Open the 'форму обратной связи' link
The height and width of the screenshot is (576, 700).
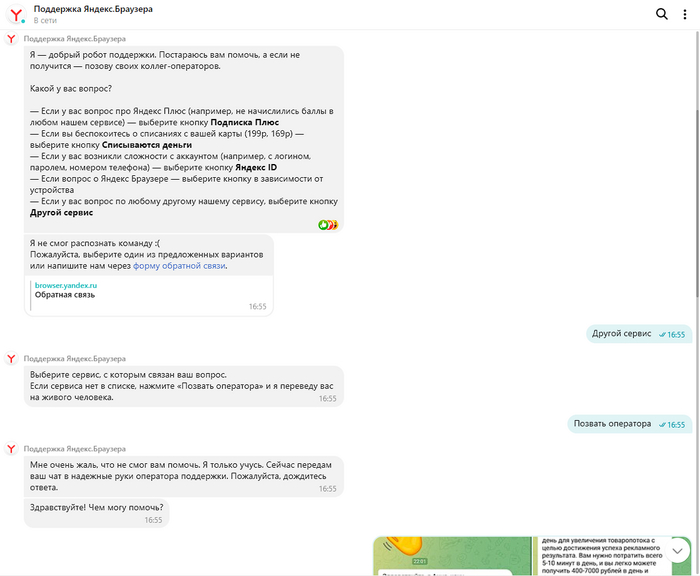179,265
